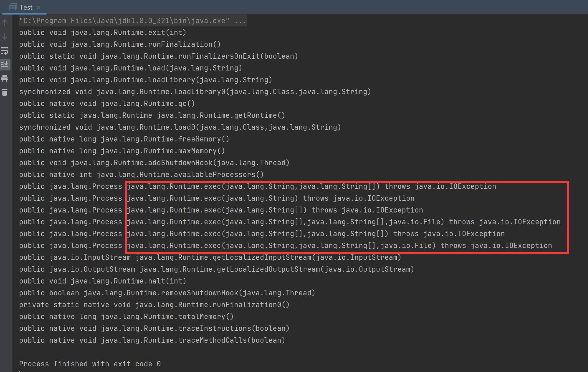Click the Print console output icon
588x372 pixels.
coord(5,79)
